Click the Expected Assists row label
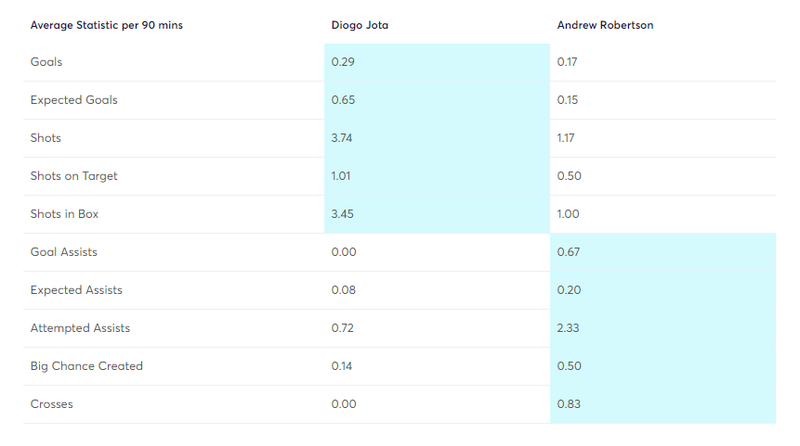This screenshot has width=800, height=446. [x=76, y=290]
